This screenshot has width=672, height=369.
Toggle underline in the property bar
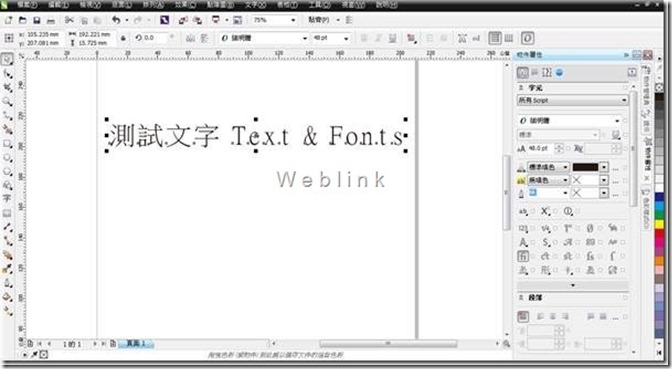392,38
